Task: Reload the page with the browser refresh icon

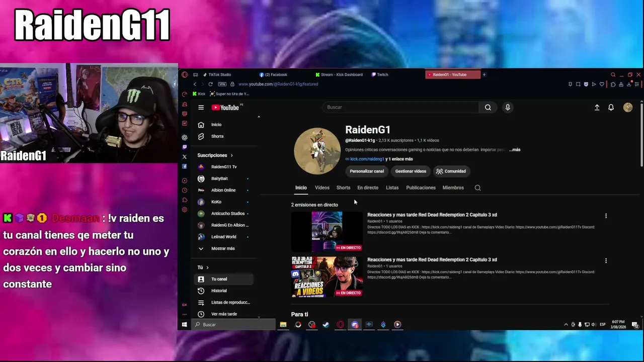Action: coord(210,84)
